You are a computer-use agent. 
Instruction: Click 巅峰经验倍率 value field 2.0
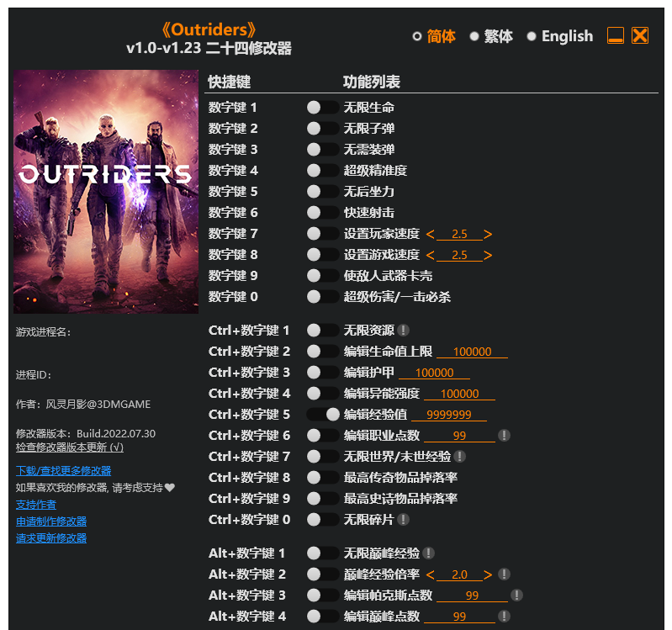pos(459,574)
